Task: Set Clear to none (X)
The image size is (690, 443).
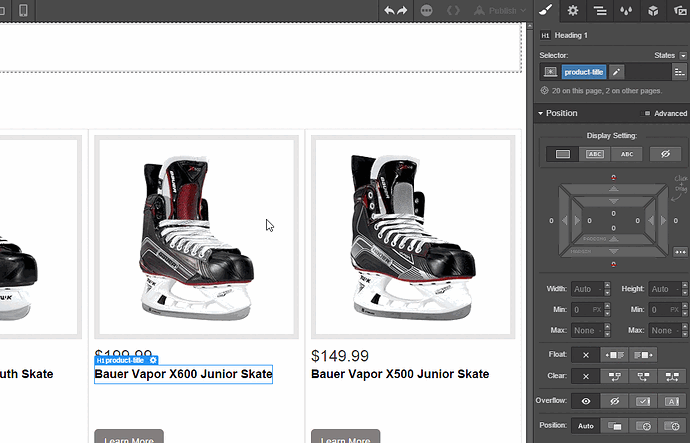Action: [x=586, y=376]
